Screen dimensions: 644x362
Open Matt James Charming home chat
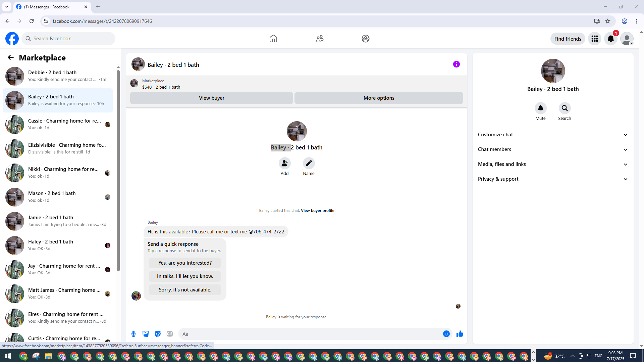pyautogui.click(x=58, y=294)
